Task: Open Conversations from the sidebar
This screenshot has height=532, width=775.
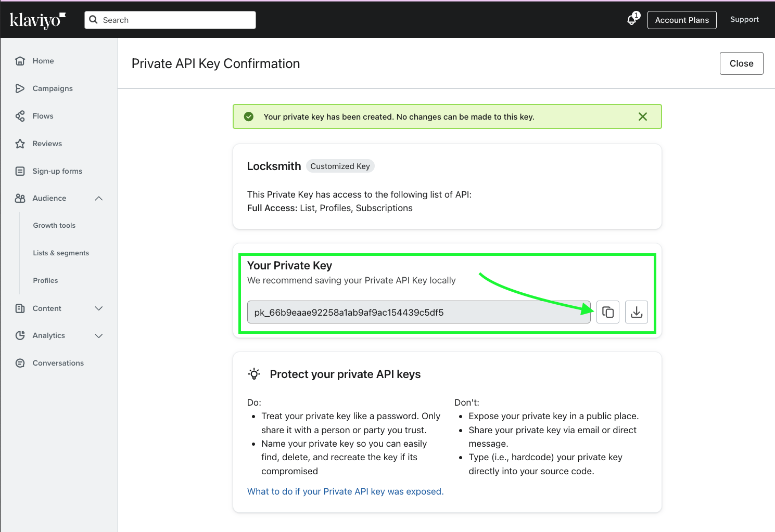Action: click(58, 363)
